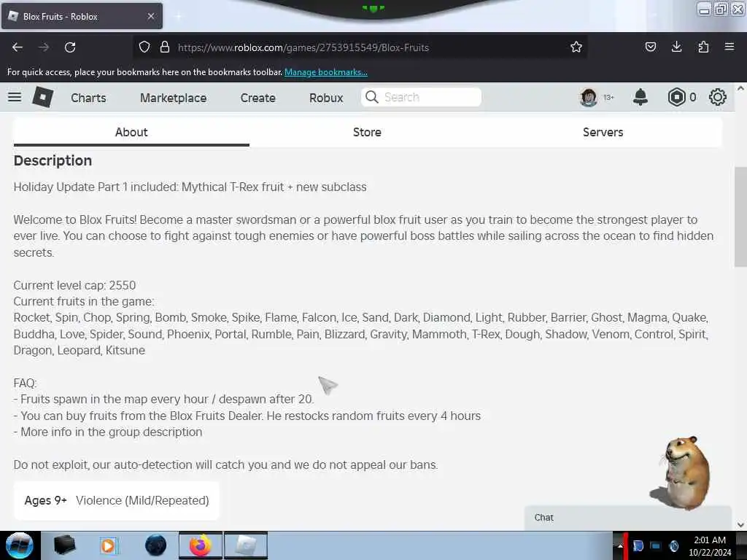Open the Chat panel
The width and height of the screenshot is (747, 560).
[628, 518]
